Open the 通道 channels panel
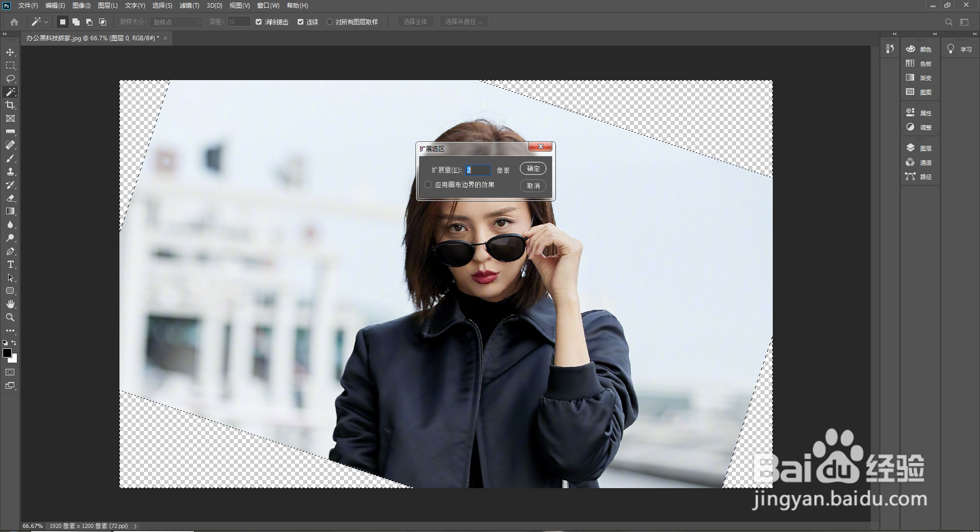This screenshot has width=980, height=532. click(919, 162)
